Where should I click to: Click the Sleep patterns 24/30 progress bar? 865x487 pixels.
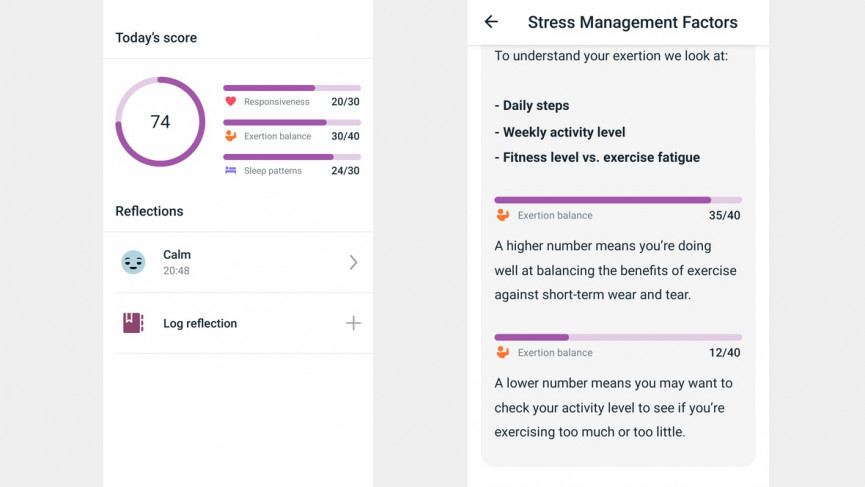(291, 157)
